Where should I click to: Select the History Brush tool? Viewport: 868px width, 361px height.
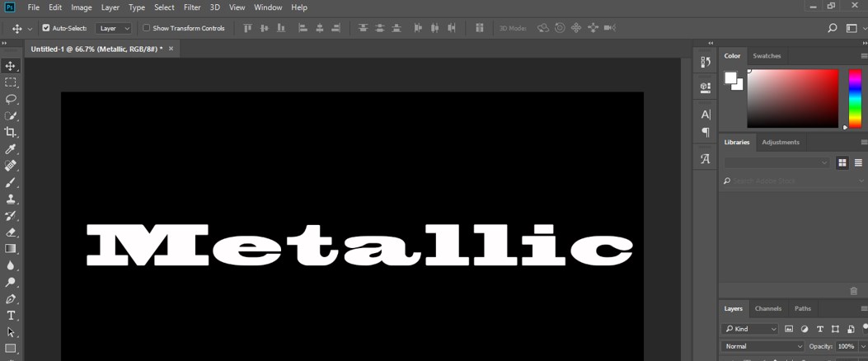[x=11, y=215]
